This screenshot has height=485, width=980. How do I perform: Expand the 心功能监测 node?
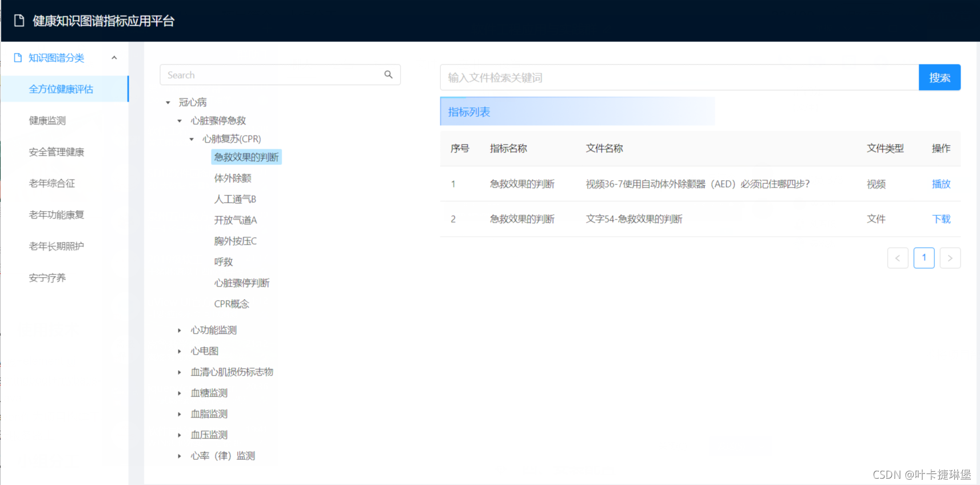(x=180, y=331)
